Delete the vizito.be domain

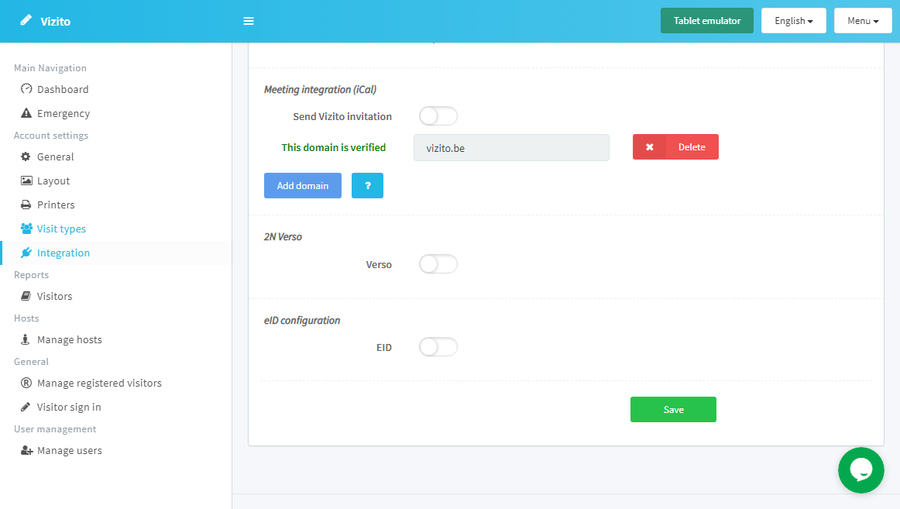[676, 147]
